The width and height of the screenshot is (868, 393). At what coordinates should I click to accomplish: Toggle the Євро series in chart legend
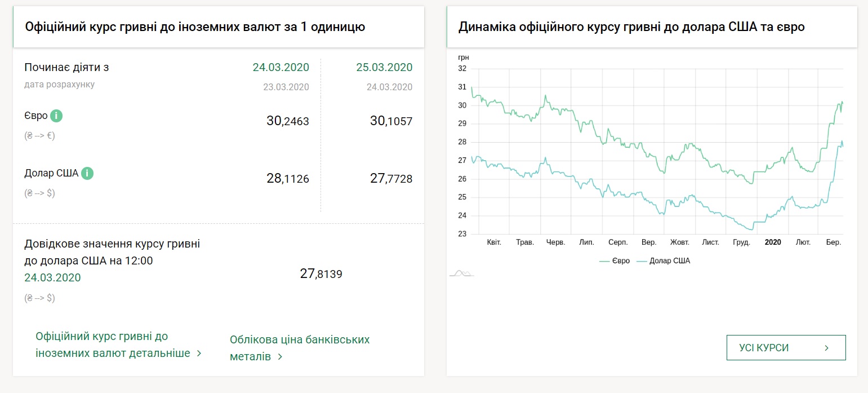615,261
